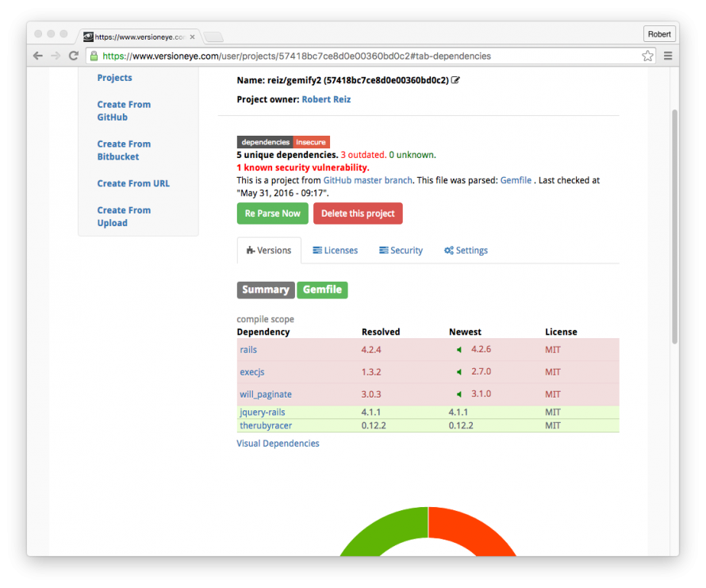Click the edit icon next to project name
This screenshot has height=588, width=706.
[455, 80]
